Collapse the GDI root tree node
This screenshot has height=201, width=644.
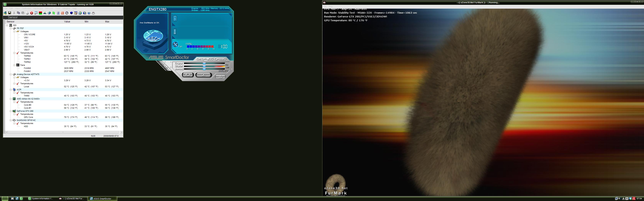7,25
